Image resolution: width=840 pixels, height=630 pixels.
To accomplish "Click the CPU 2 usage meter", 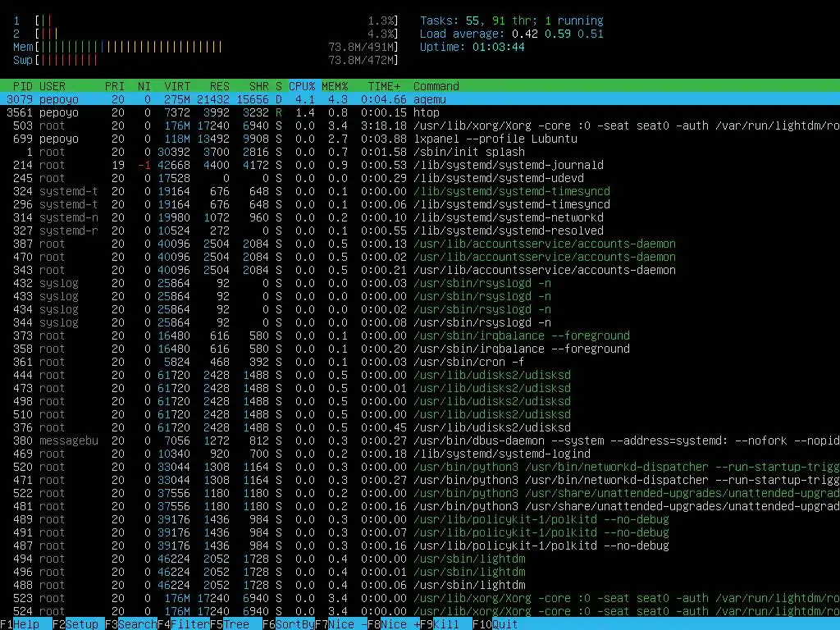I will click(x=206, y=34).
